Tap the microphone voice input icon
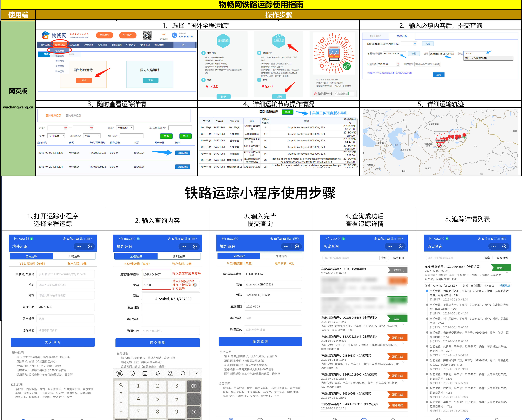522x420 pixels. (x=158, y=373)
